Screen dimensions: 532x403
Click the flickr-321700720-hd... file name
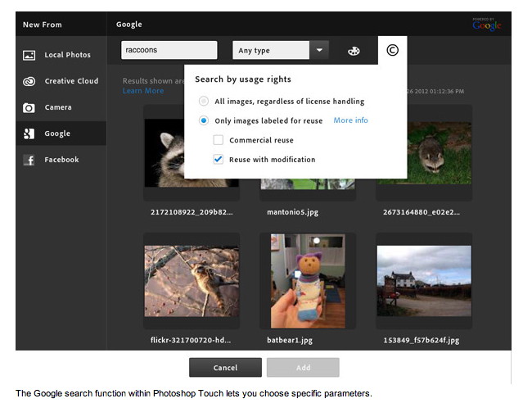click(191, 340)
